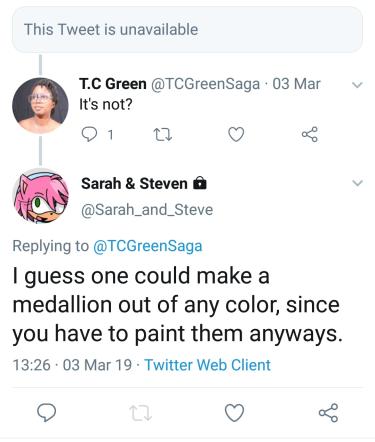Screen dimensions: 375x442
Task: Expand options chevron on T.C Green's tweet
Action: [x=357, y=85]
